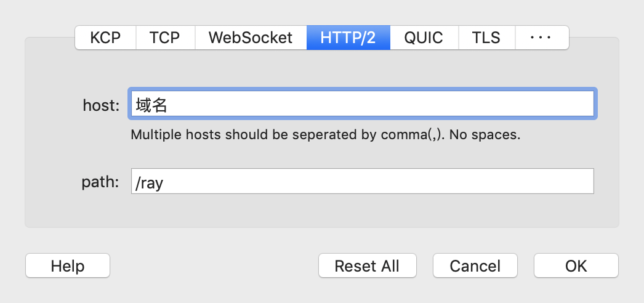Click an empty area of the HTTP/2 settings panel
644x303 pixels.
[x=320, y=211]
